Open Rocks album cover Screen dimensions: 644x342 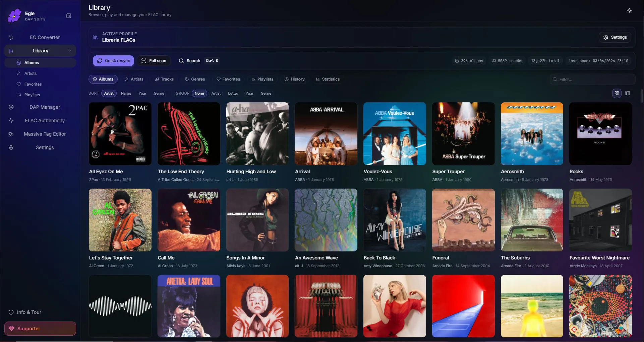pos(600,134)
